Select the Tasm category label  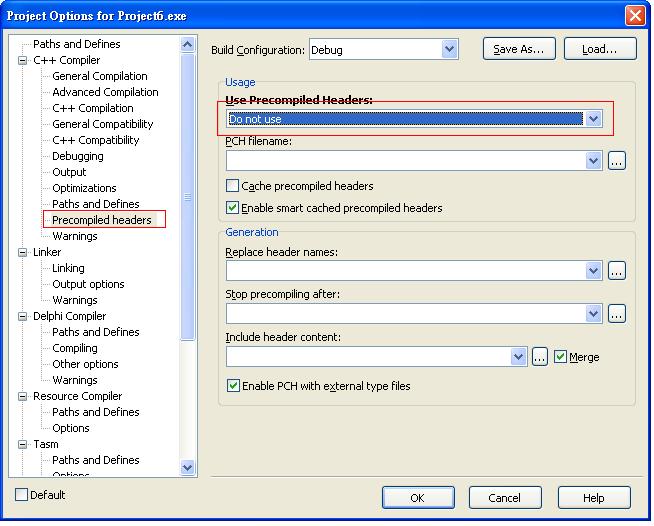pos(46,444)
